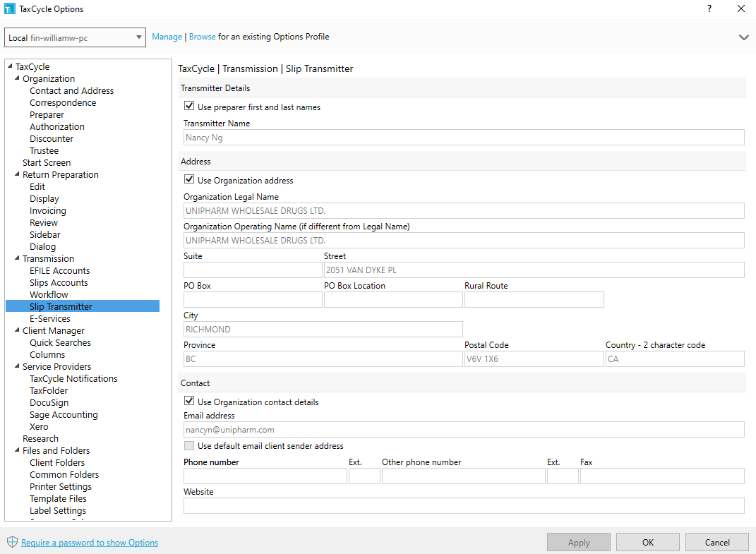Expand the options profile chevron at top right
This screenshot has height=554, width=756.
[743, 37]
